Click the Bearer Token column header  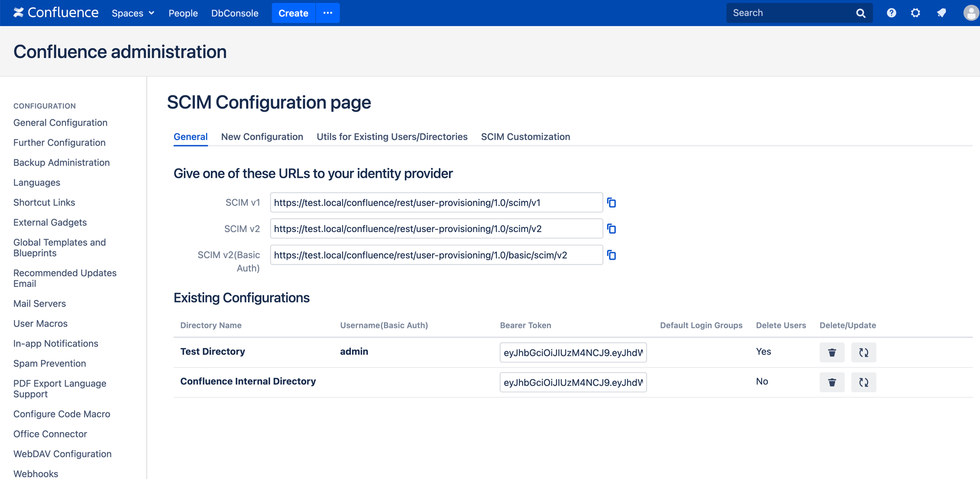click(526, 325)
